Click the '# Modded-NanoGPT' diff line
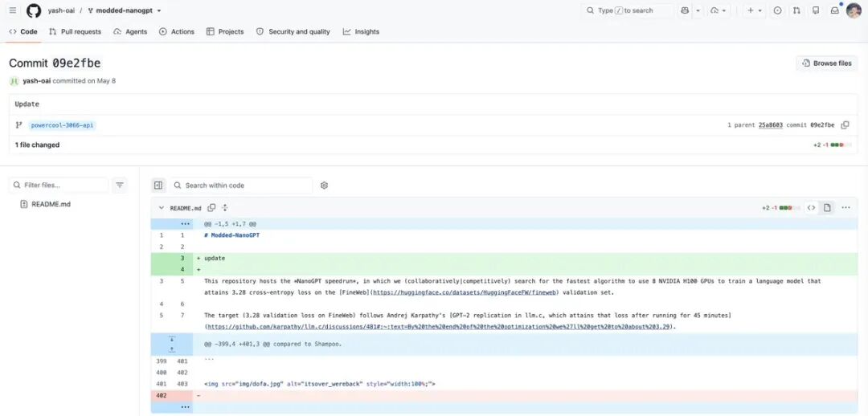868x416 pixels. [x=232, y=235]
